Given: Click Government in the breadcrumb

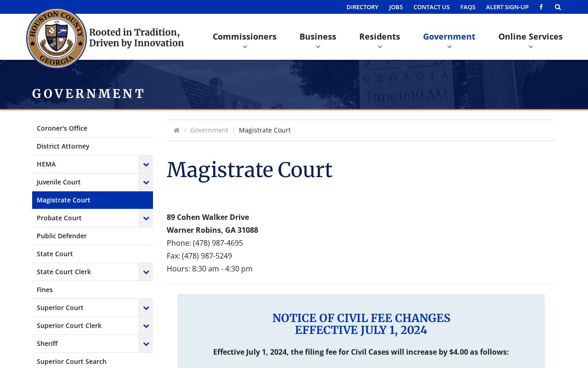Looking at the screenshot, I should tap(209, 130).
